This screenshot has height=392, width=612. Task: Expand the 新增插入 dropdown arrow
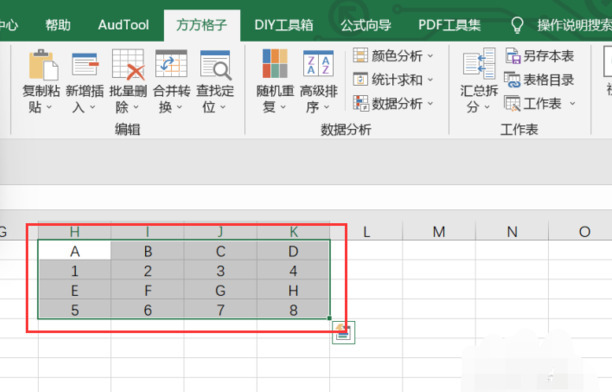93,107
